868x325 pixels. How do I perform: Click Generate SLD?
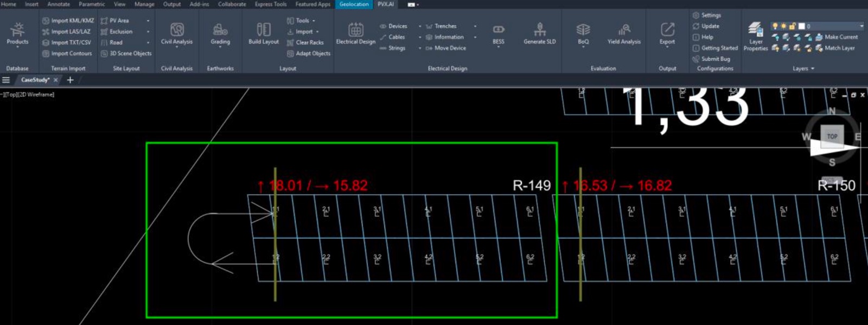tap(540, 34)
